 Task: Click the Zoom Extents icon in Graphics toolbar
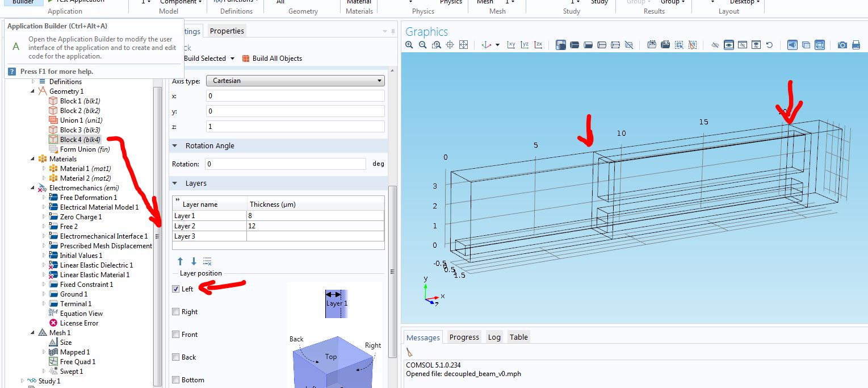[x=463, y=45]
